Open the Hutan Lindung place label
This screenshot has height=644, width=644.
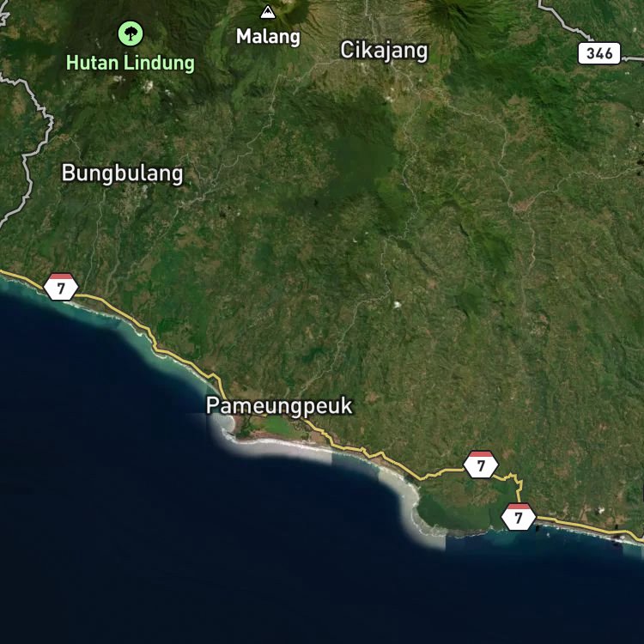coord(131,64)
